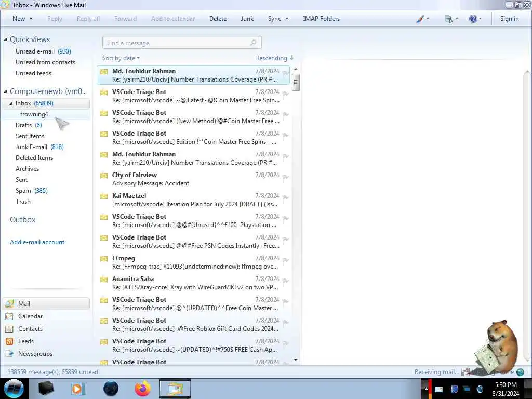Click the taskbar clock
Screen dimensions: 532x399
point(506,389)
